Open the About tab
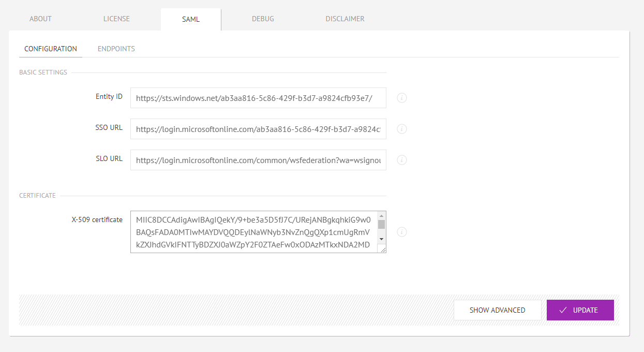The image size is (644, 352). point(40,19)
